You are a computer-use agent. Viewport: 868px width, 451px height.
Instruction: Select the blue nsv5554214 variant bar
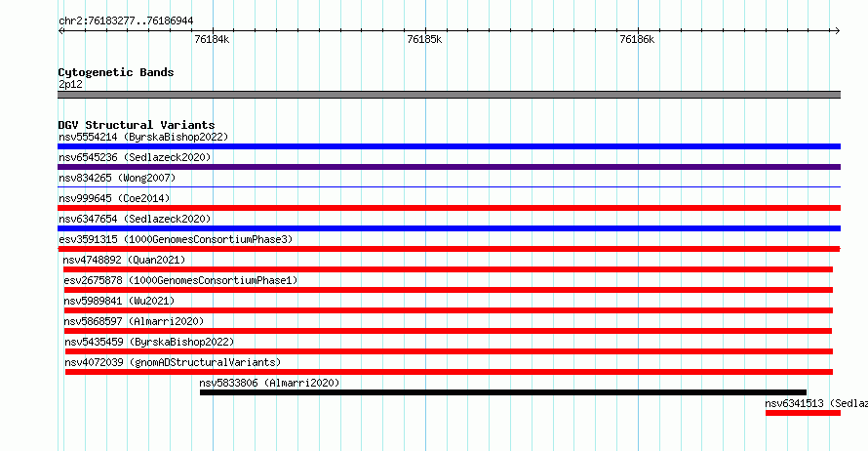(449, 146)
